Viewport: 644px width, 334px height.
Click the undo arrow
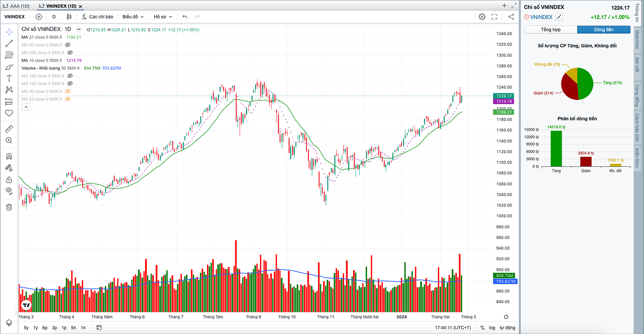(x=185, y=17)
